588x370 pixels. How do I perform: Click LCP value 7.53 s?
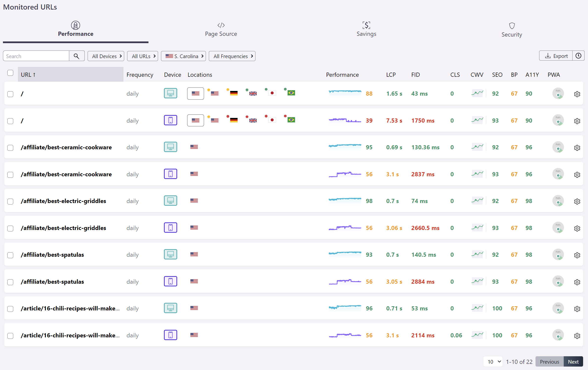[394, 121]
